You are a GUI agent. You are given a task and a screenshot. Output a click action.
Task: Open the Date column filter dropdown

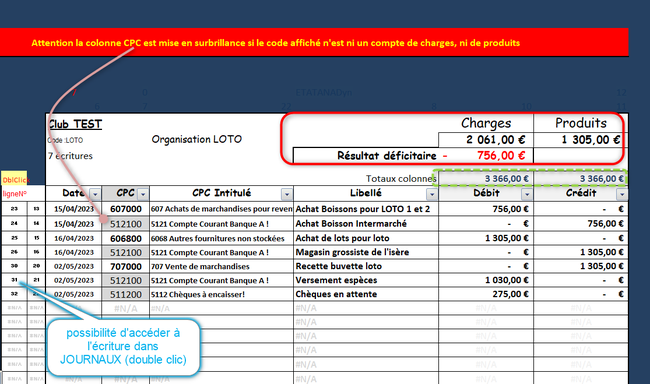tap(95, 194)
